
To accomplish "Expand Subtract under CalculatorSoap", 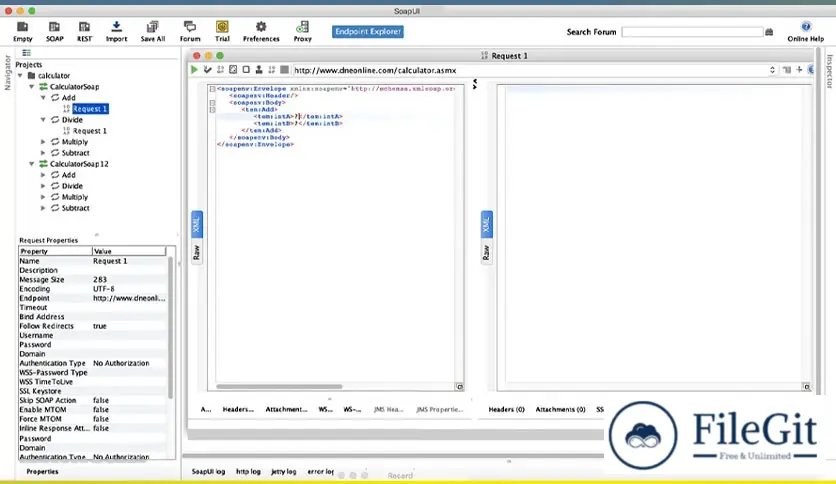I will tap(43, 153).
